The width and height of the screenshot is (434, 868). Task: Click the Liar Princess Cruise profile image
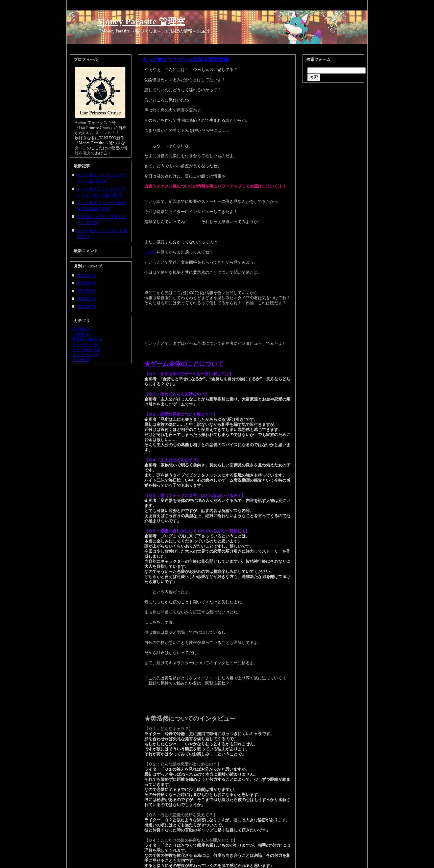pyautogui.click(x=100, y=93)
